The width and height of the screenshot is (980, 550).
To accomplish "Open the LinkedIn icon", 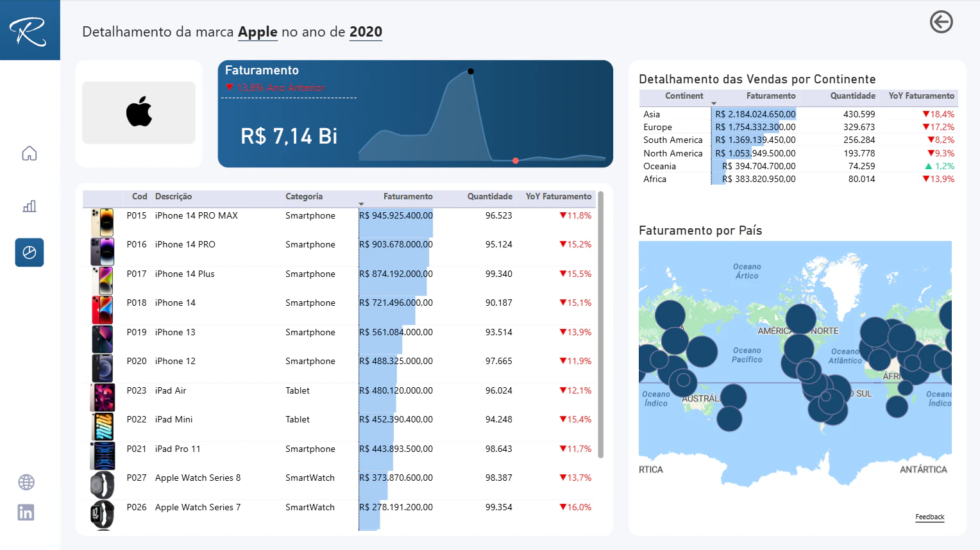I will [x=26, y=512].
